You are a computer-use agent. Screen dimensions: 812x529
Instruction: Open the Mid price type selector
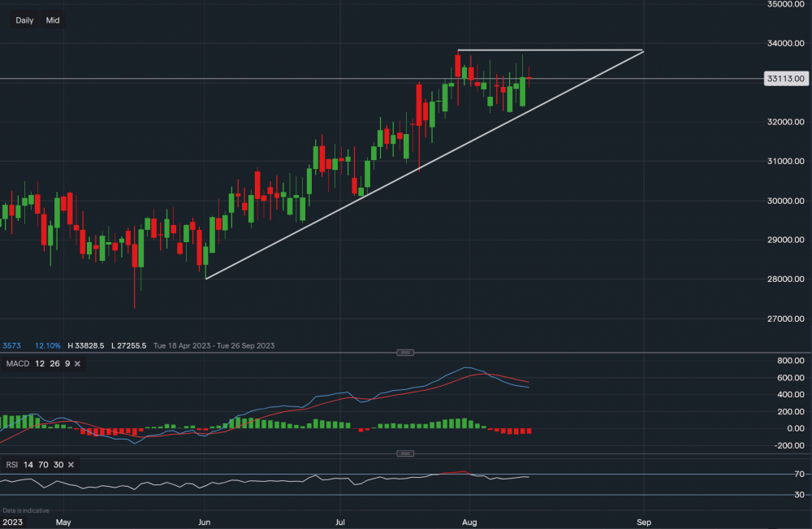click(x=53, y=20)
